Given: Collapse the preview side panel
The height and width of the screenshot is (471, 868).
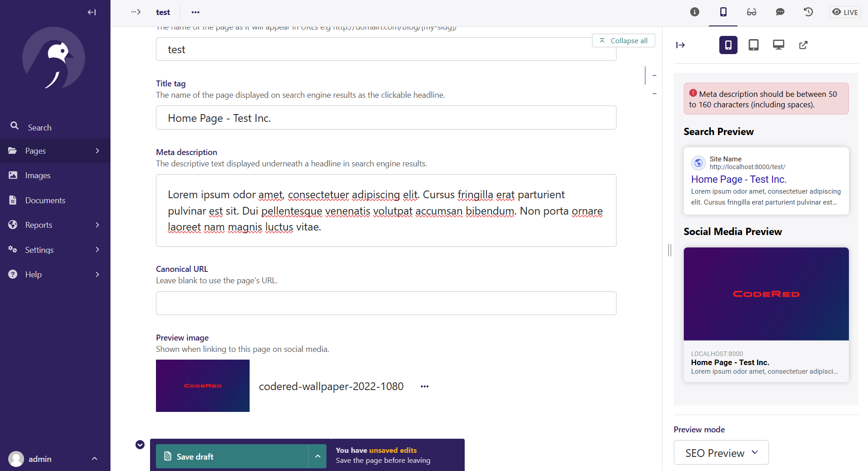Looking at the screenshot, I should (681, 45).
